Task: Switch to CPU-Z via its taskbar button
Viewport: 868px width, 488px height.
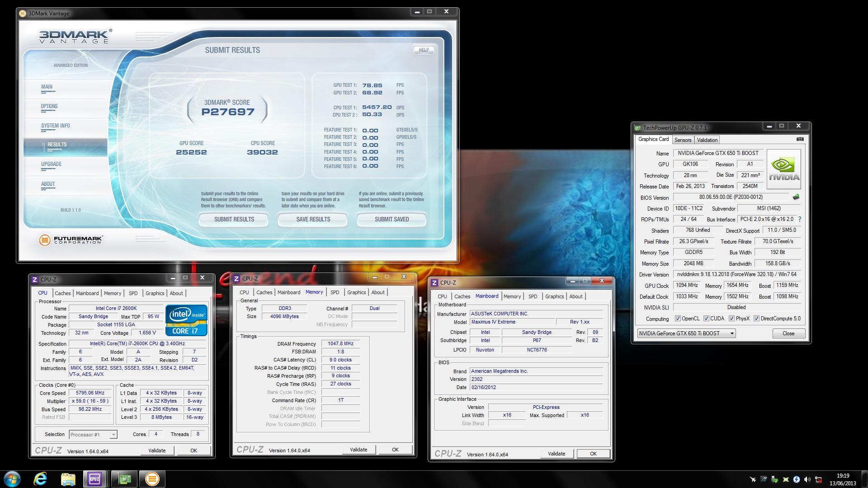Action: click(95, 479)
